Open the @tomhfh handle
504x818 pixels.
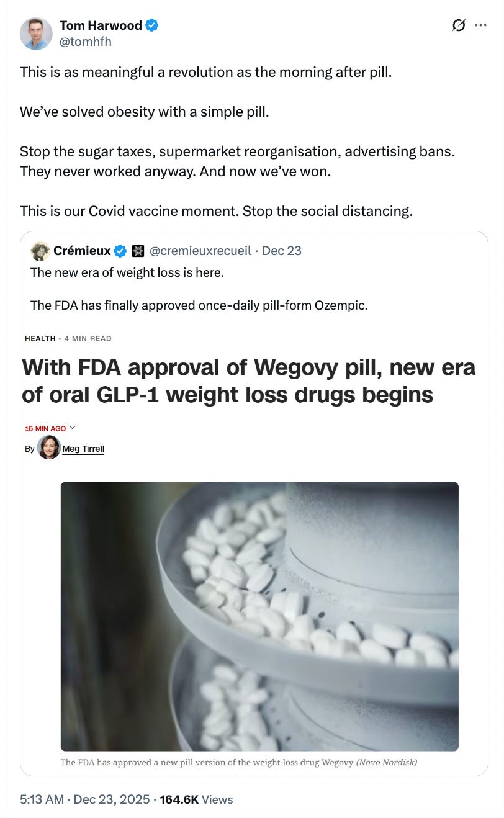point(86,42)
